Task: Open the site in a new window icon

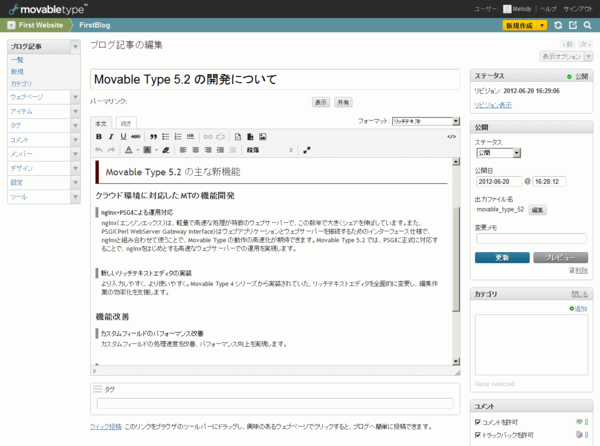Action: pyautogui.click(x=573, y=25)
